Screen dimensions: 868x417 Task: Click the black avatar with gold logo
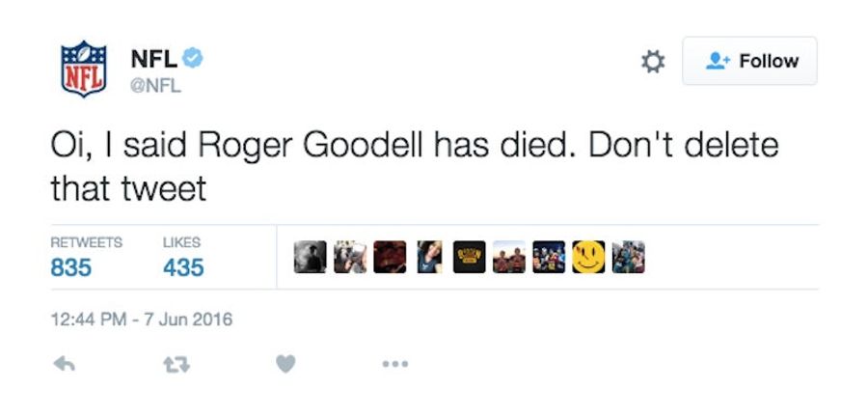470,257
